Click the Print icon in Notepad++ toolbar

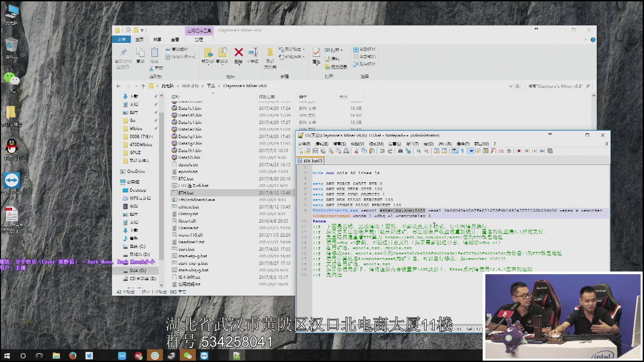[346, 151]
